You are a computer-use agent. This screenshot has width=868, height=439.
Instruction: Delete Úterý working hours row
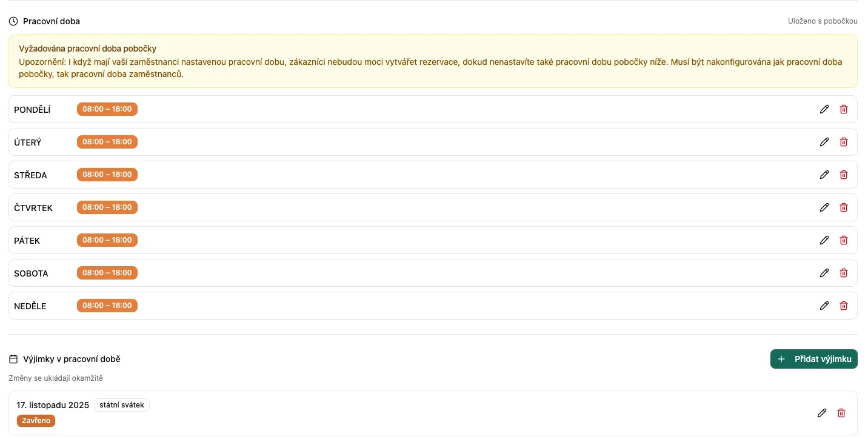tap(843, 142)
